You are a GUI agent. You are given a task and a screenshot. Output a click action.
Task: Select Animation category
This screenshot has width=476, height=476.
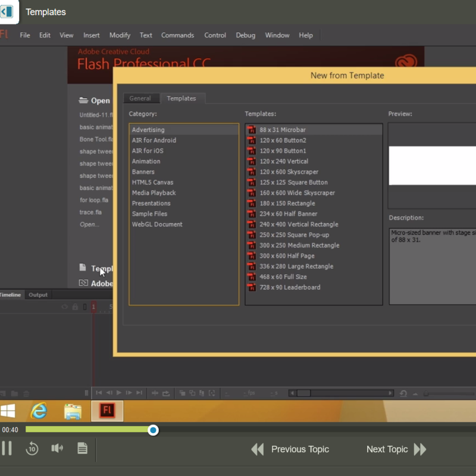[184, 161]
